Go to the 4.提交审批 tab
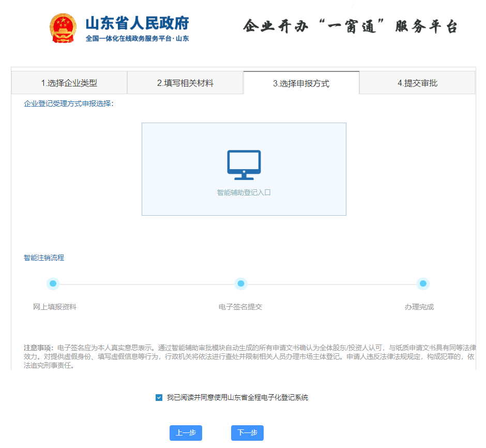The image size is (486, 448). pos(417,83)
